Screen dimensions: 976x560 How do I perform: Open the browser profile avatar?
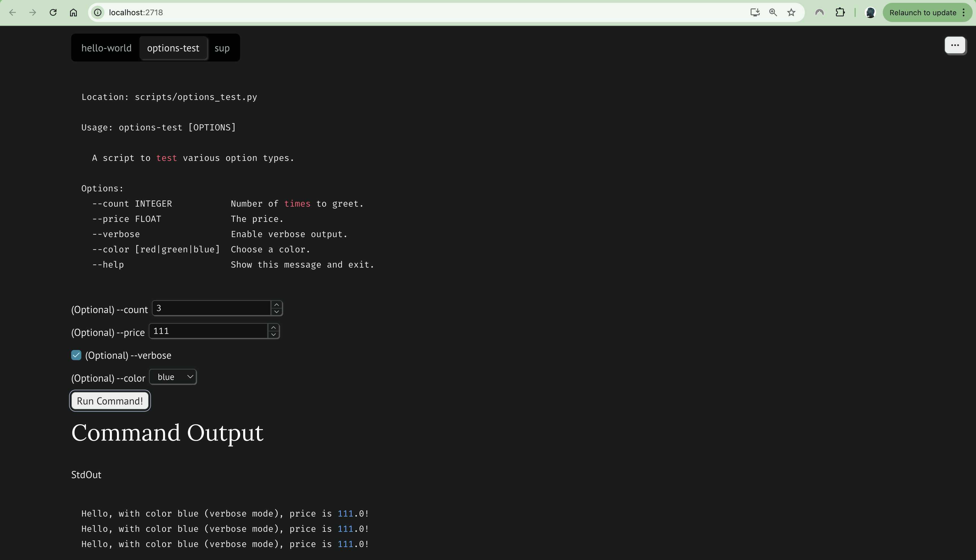point(870,12)
